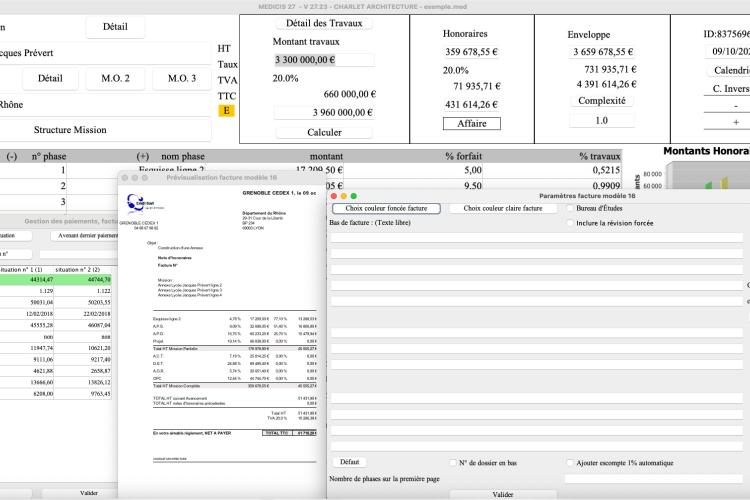Click the Nombre de phases sur la première page field
750x500 pixels.
click(653, 478)
